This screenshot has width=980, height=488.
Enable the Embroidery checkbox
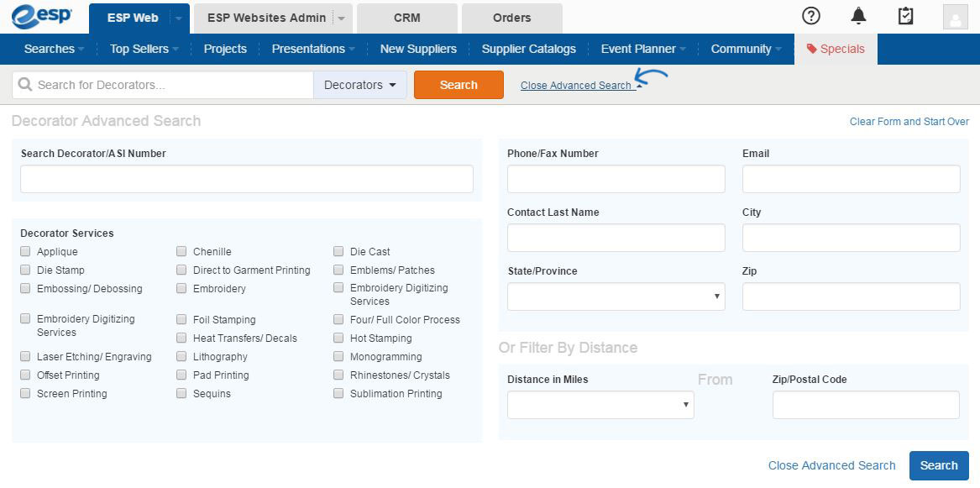[181, 288]
